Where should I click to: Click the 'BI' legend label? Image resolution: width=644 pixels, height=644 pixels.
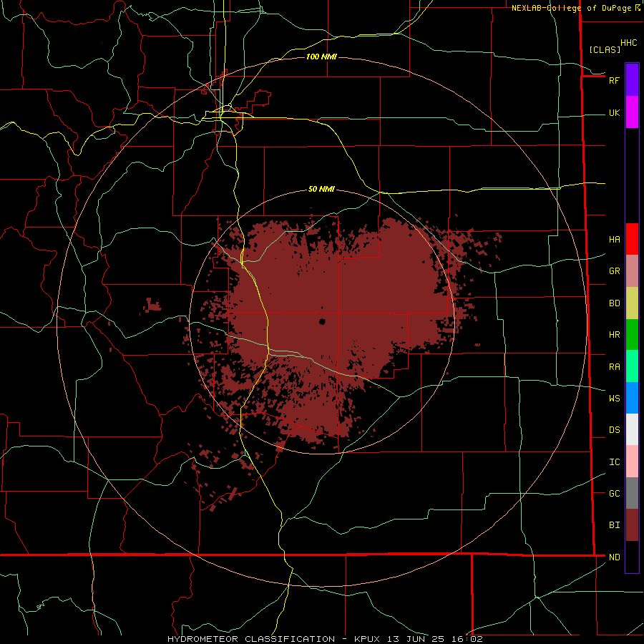[614, 525]
